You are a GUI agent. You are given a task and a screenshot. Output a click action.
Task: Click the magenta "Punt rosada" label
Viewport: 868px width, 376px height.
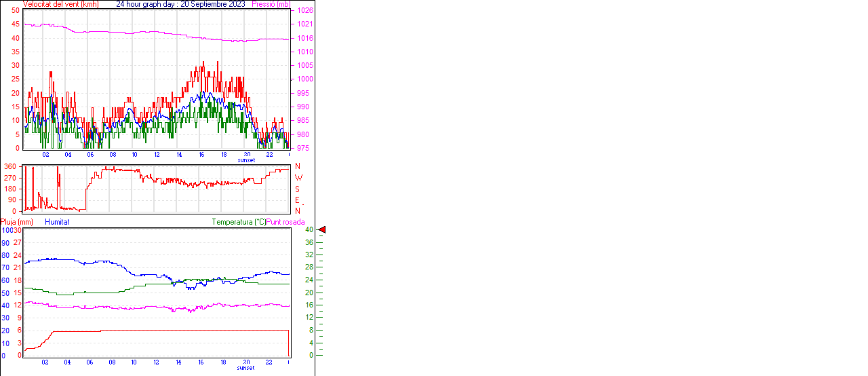pos(285,222)
